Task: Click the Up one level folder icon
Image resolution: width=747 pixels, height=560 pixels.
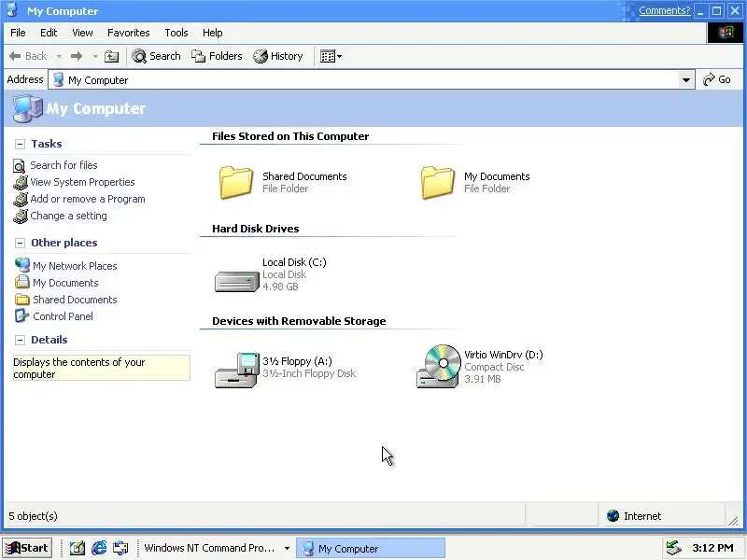Action: [111, 56]
